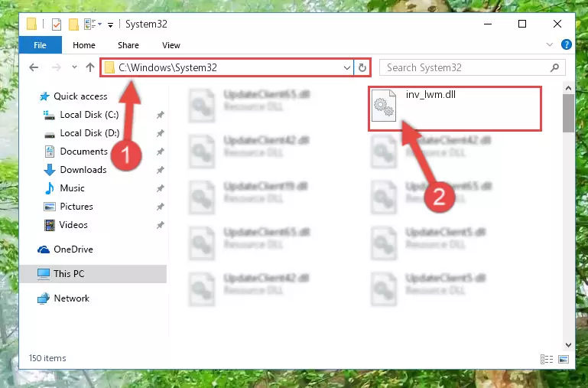Click the Properties checkmark icon in title bar

click(57, 24)
